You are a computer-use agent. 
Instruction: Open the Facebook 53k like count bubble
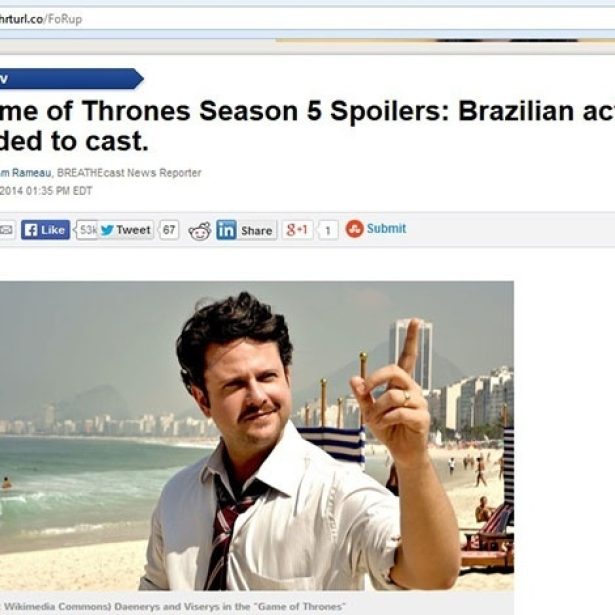point(86,230)
